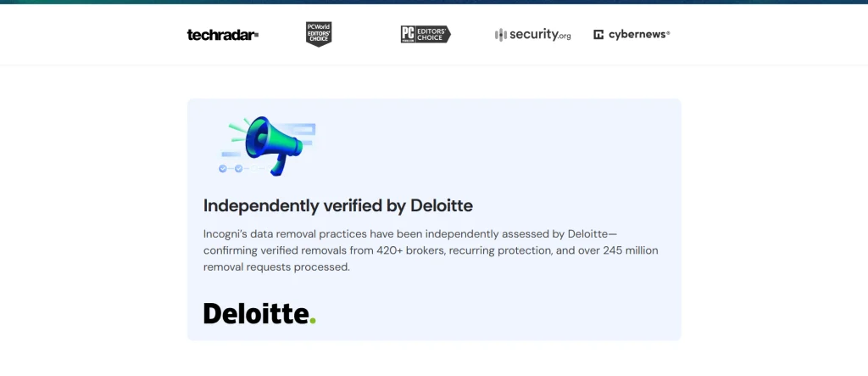Select the PCWorld Editors' Choice badge
The image size is (868, 376).
pos(318,34)
